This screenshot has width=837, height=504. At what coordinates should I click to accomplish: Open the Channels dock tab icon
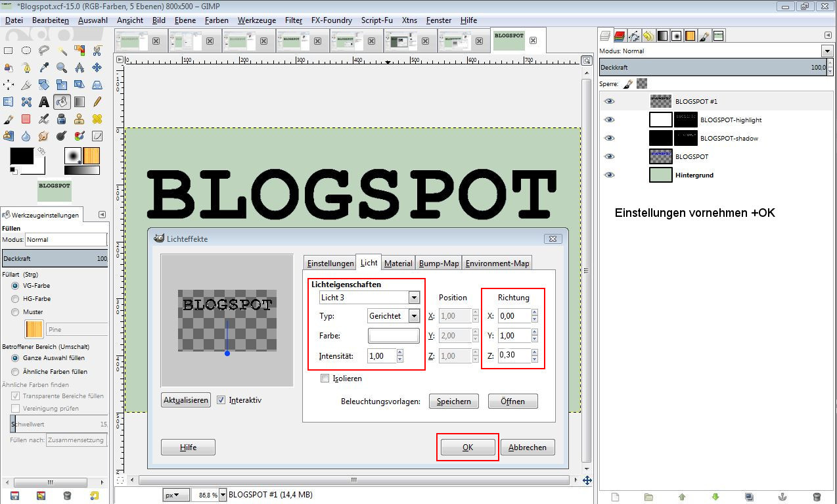click(x=620, y=35)
